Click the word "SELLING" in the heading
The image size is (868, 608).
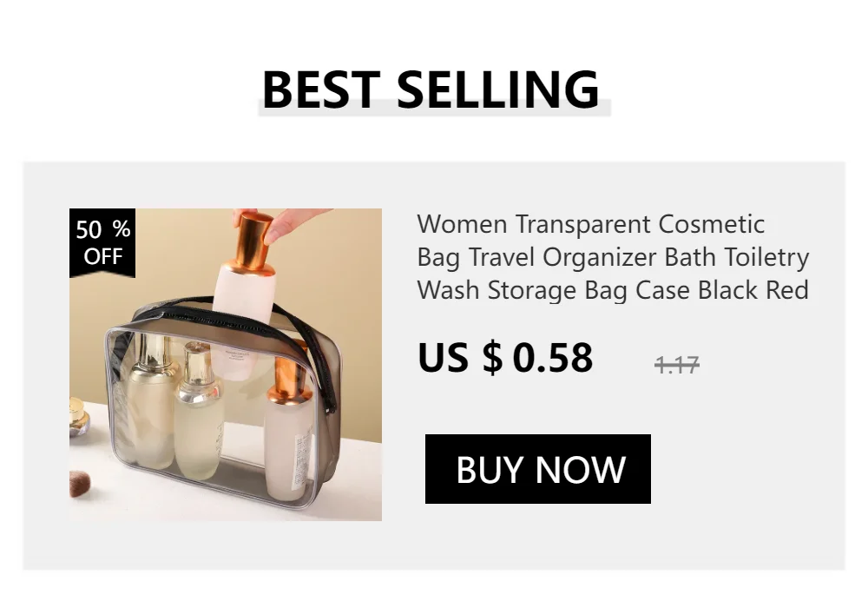click(498, 89)
